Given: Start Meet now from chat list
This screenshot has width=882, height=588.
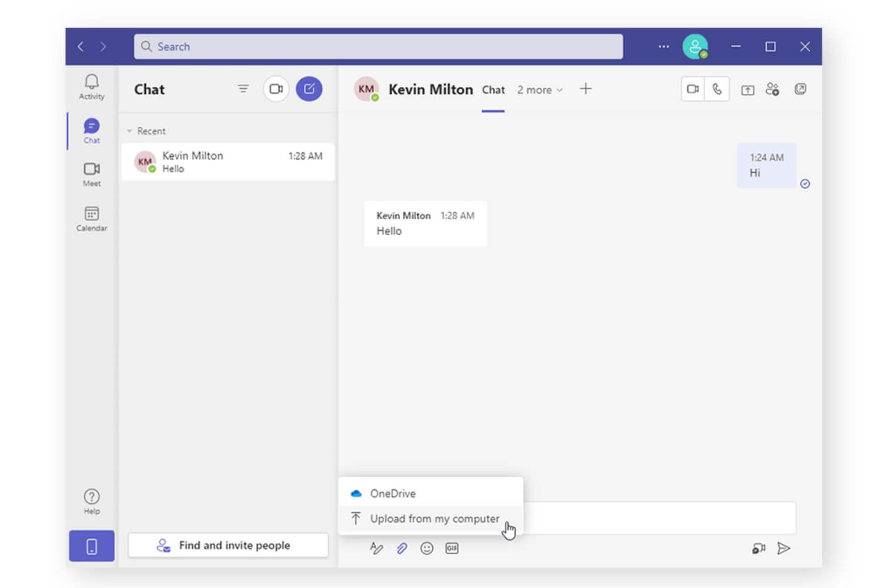Looking at the screenshot, I should [276, 89].
